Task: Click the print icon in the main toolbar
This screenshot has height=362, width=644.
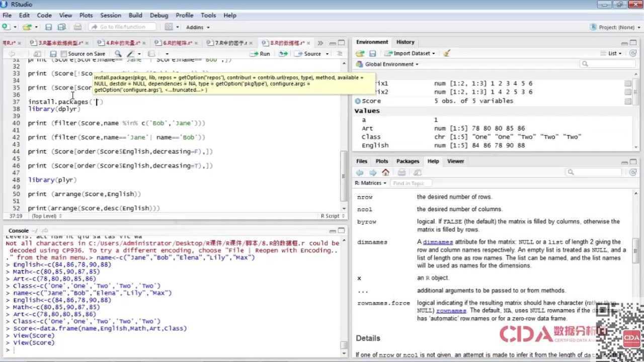Action: point(77,27)
